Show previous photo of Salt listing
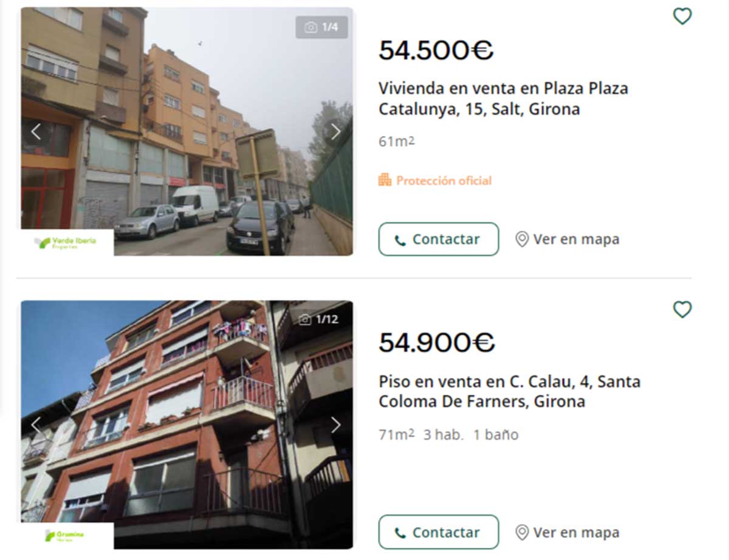Image resolution: width=729 pixels, height=560 pixels. 36,131
